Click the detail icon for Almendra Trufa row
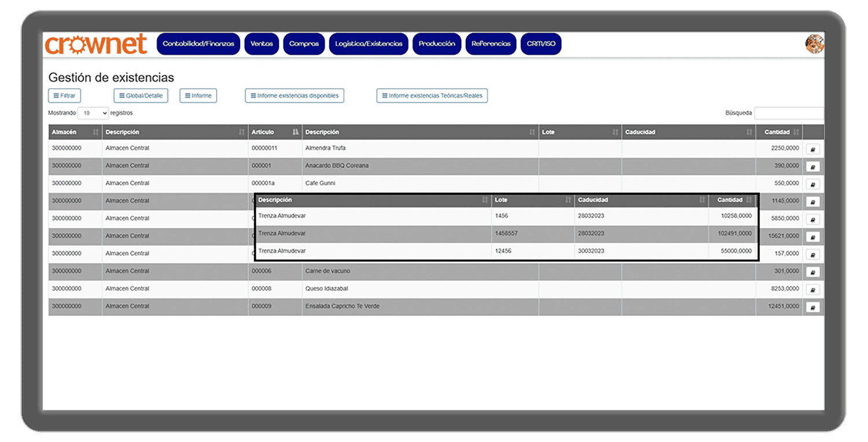The image size is (868, 442). [812, 149]
